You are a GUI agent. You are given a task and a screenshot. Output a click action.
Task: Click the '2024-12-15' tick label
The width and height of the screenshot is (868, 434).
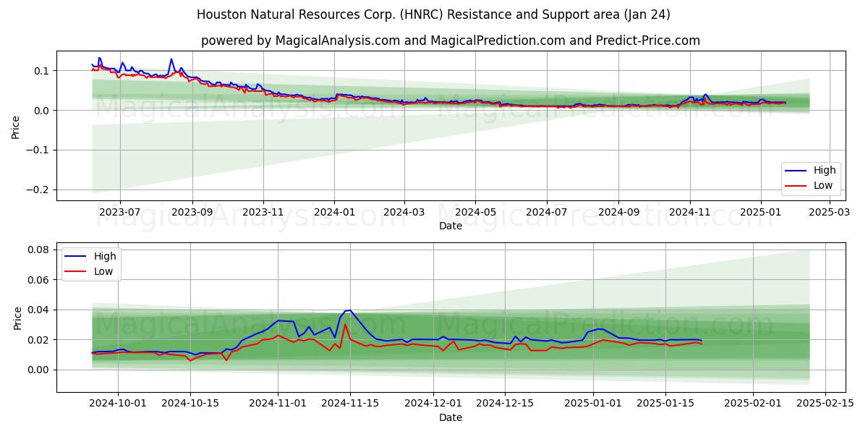pyautogui.click(x=506, y=404)
